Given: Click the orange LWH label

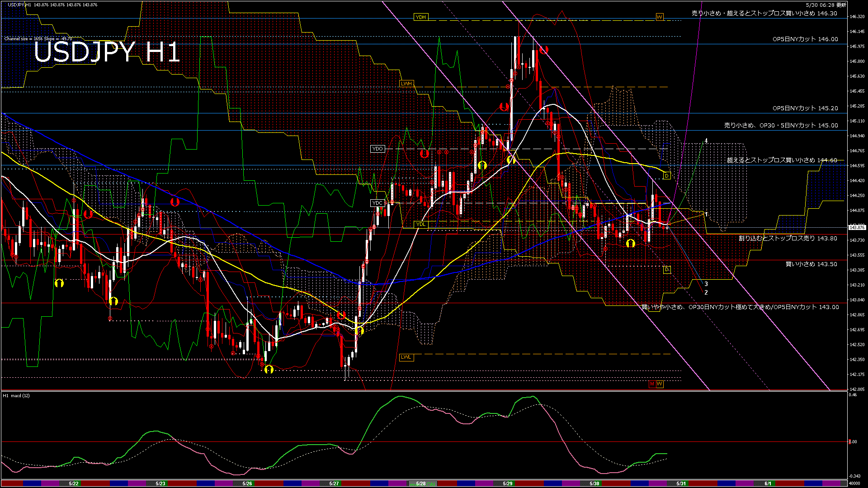Looking at the screenshot, I should pyautogui.click(x=406, y=84).
